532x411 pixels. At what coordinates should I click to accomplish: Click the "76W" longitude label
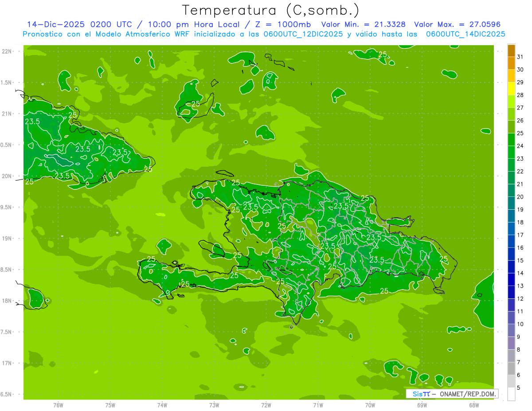(58, 405)
